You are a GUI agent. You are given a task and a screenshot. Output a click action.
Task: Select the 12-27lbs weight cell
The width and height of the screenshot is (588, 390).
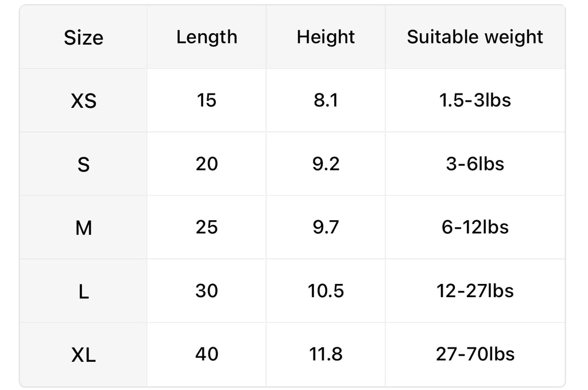click(x=475, y=291)
